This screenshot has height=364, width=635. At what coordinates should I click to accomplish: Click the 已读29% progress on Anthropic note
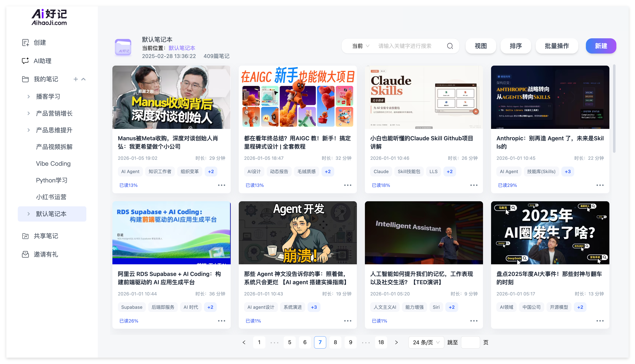tap(507, 185)
